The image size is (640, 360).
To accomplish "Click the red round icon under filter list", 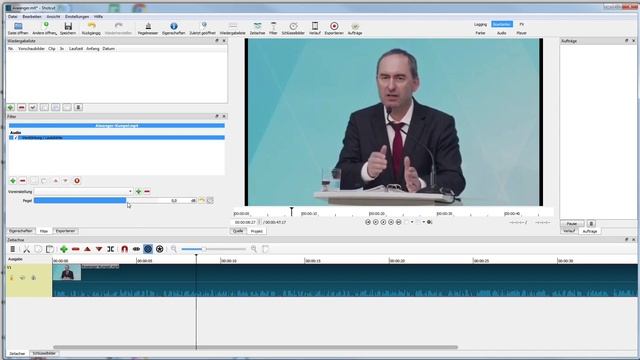I will click(77, 181).
